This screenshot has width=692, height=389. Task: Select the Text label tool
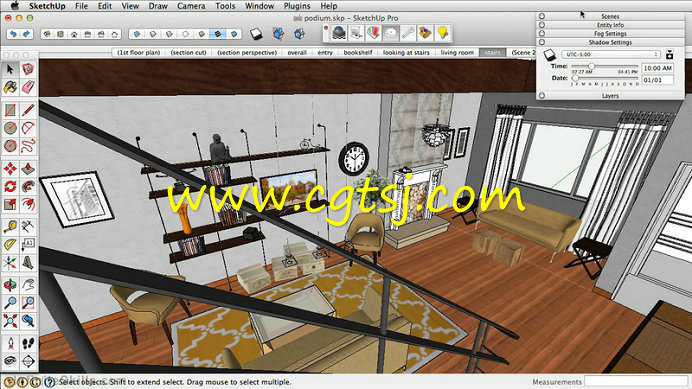28,245
